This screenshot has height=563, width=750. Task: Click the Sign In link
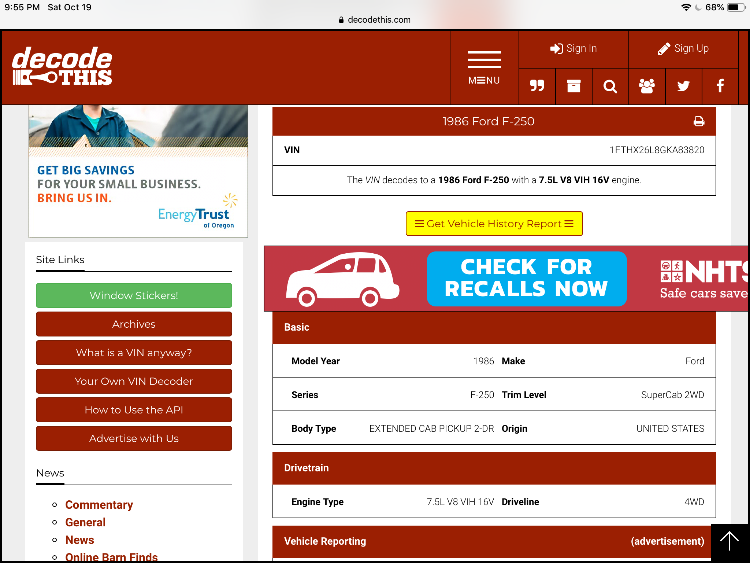click(573, 49)
